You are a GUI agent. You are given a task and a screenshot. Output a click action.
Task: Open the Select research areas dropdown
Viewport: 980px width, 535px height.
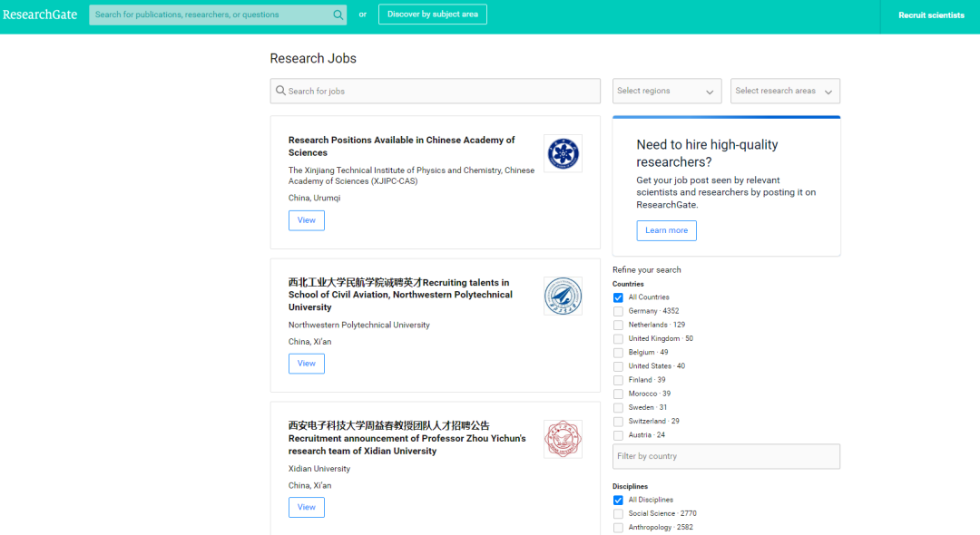pyautogui.click(x=785, y=92)
